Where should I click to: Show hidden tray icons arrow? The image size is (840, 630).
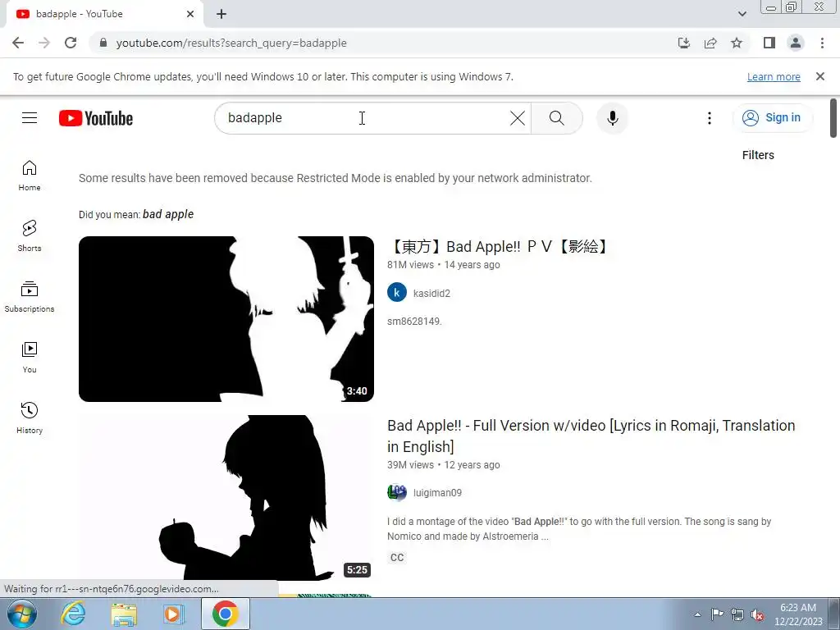tap(697, 614)
